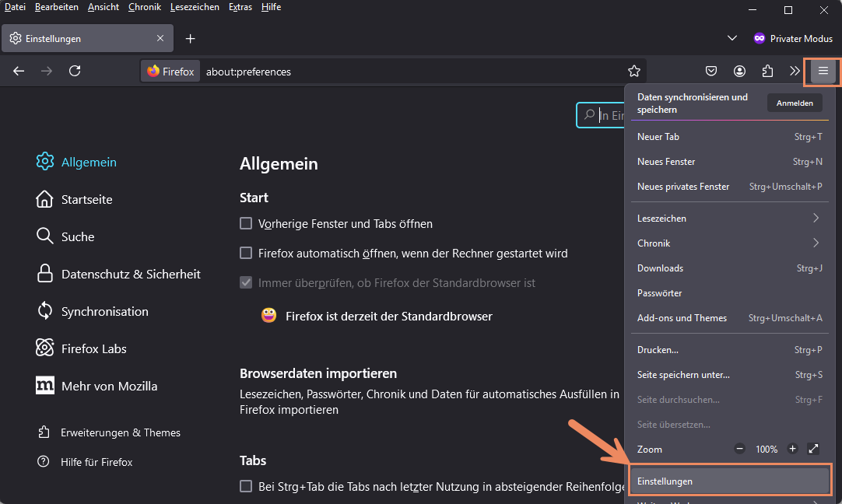The image size is (842, 504).
Task: Enable Vorherige Fenster und Tabs öffnen
Action: (x=245, y=223)
